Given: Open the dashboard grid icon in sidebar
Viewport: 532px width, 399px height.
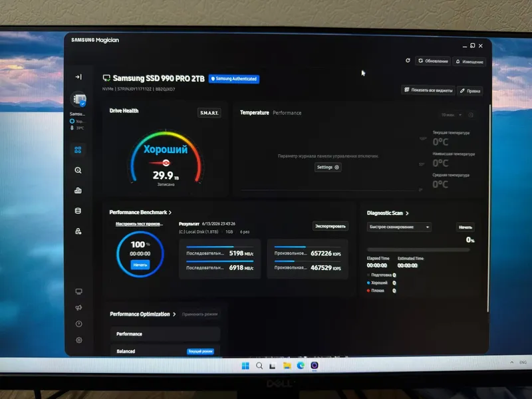Looking at the screenshot, I should [x=78, y=150].
